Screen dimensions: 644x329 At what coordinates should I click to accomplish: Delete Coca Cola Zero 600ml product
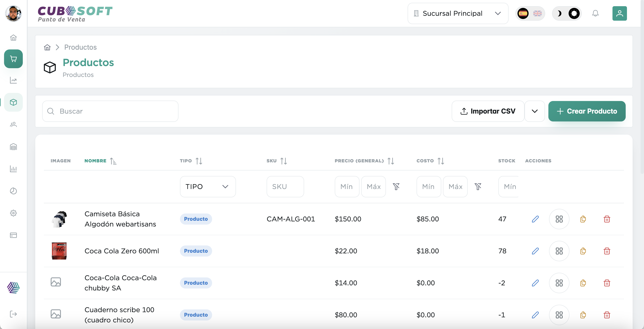pos(607,251)
